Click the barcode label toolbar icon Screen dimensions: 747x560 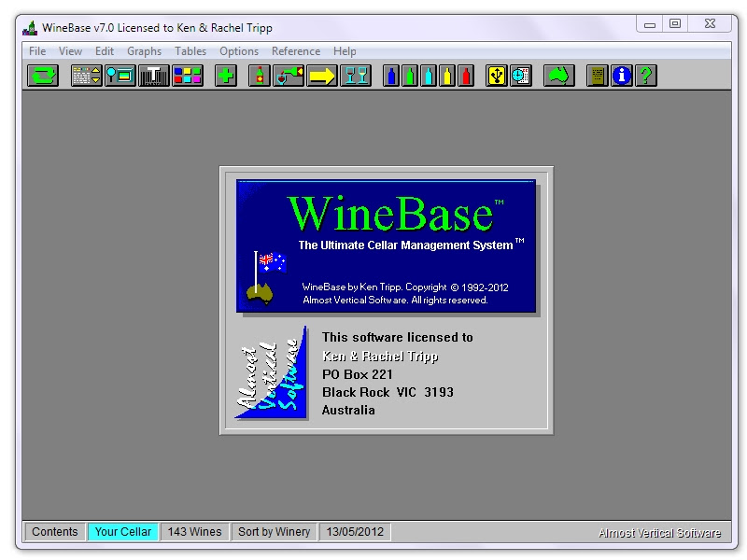153,76
